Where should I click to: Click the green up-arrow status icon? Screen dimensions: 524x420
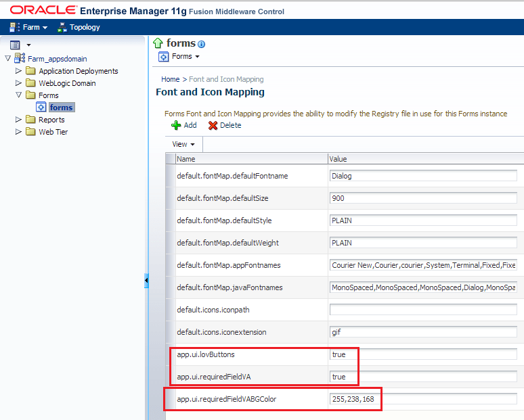(x=158, y=43)
